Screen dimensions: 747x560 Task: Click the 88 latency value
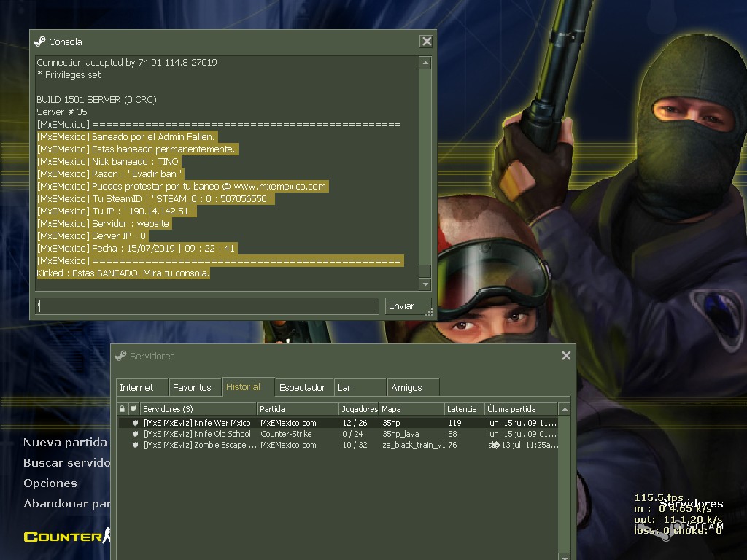point(452,434)
